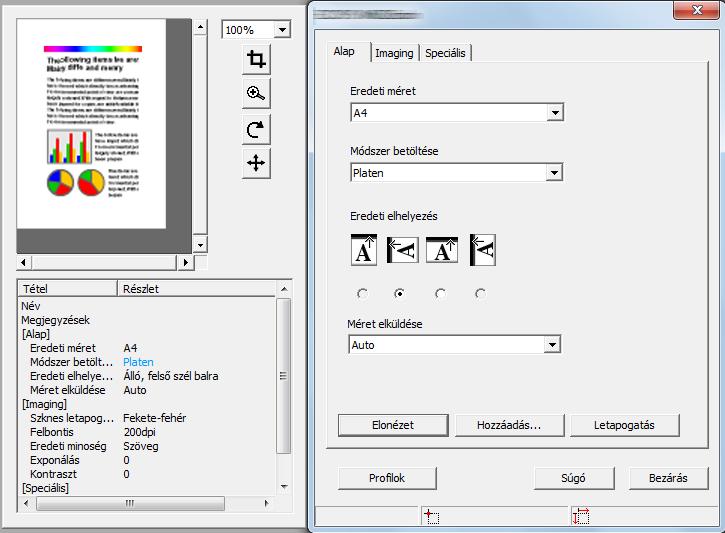Activate the zoom magnifier tool
Viewport: 725px width, 533px height.
pos(256,93)
